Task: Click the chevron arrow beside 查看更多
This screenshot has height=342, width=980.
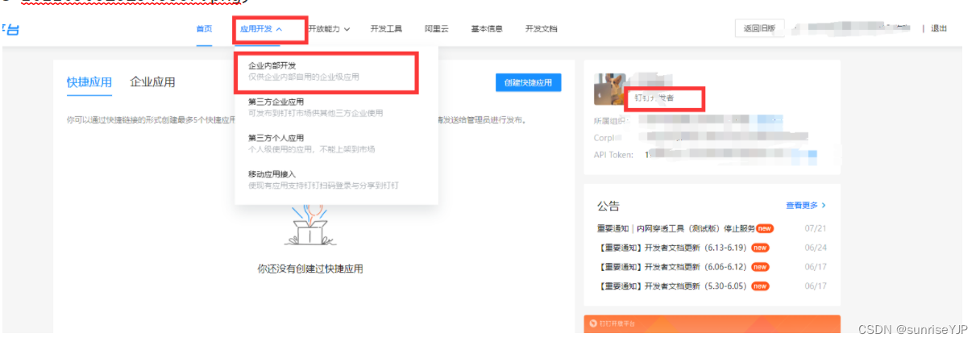Action: [824, 206]
